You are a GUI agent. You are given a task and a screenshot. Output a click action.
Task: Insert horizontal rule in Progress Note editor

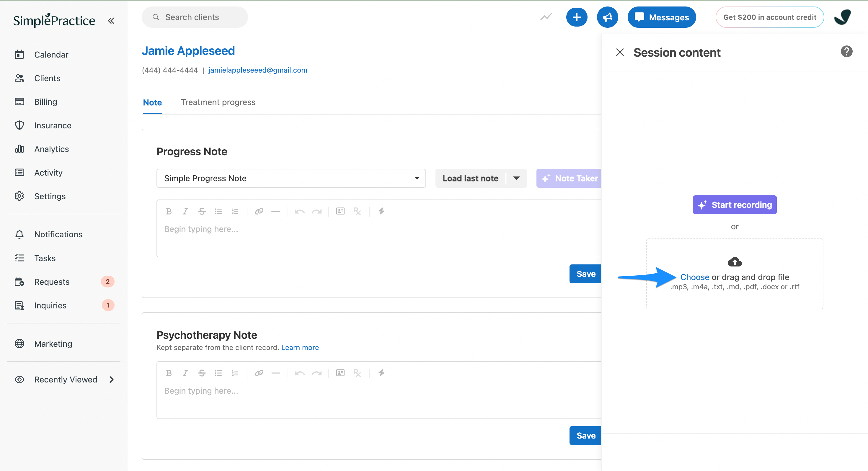(x=276, y=211)
